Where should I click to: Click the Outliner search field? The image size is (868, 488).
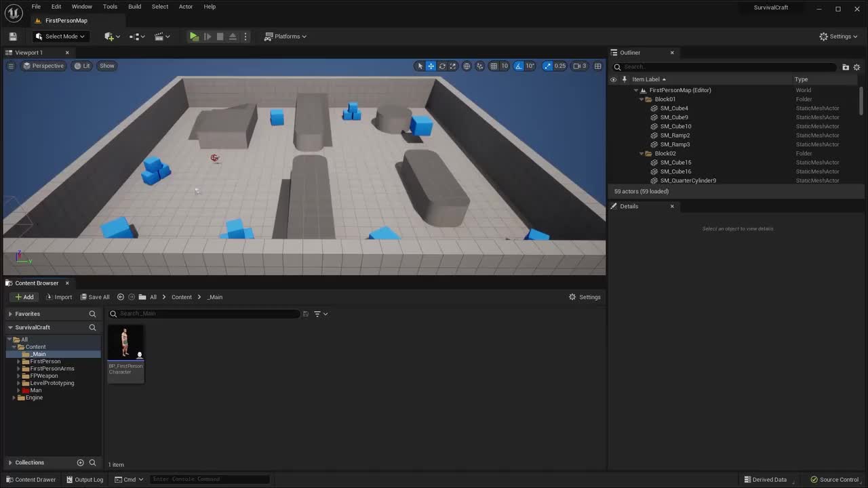pyautogui.click(x=724, y=66)
